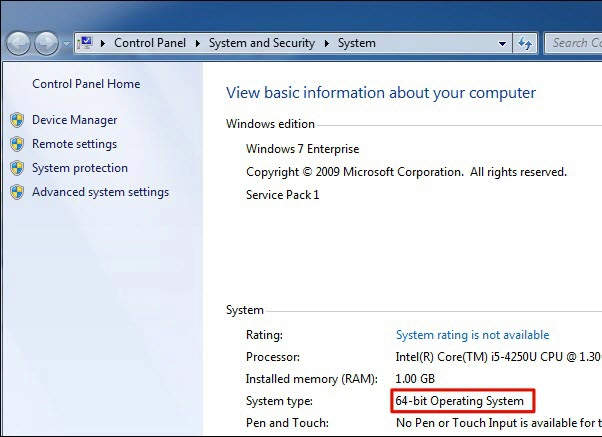Click the No Pen or Touch Input text

[499, 423]
